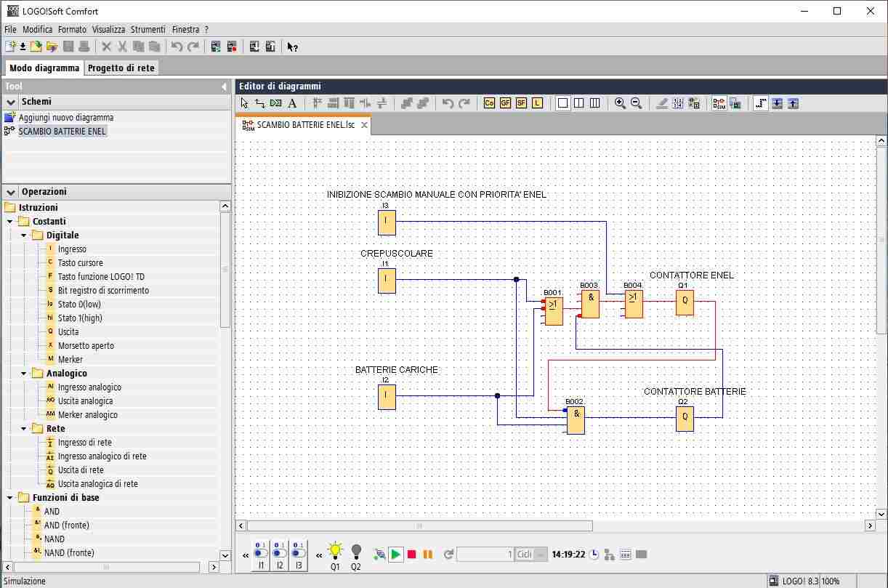Open the GF basic functions palette

click(x=505, y=103)
